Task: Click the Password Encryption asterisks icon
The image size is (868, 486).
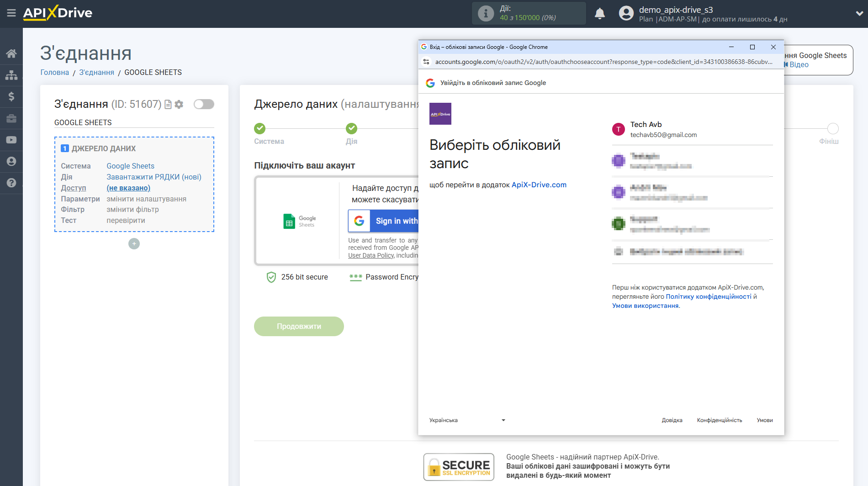Action: point(355,277)
